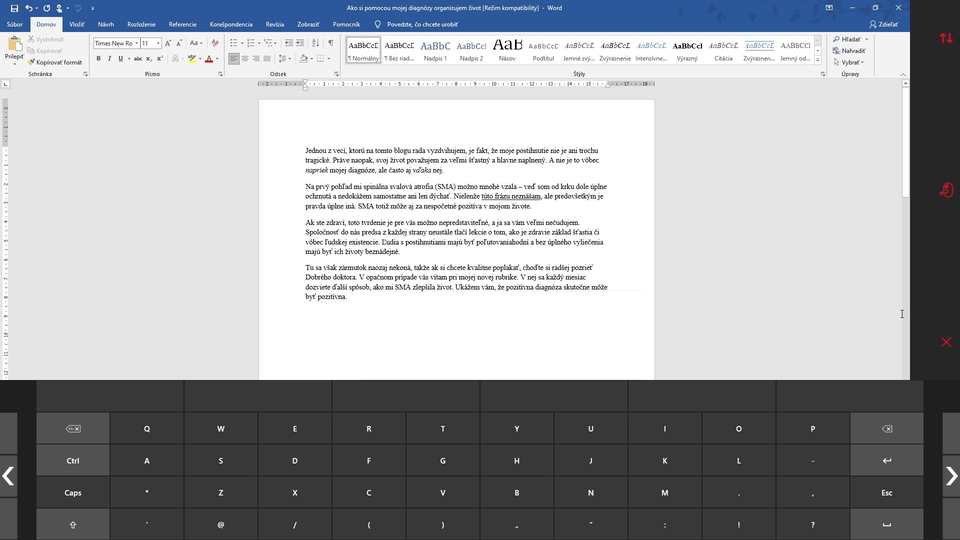Apply subscript formatting

tap(148, 59)
